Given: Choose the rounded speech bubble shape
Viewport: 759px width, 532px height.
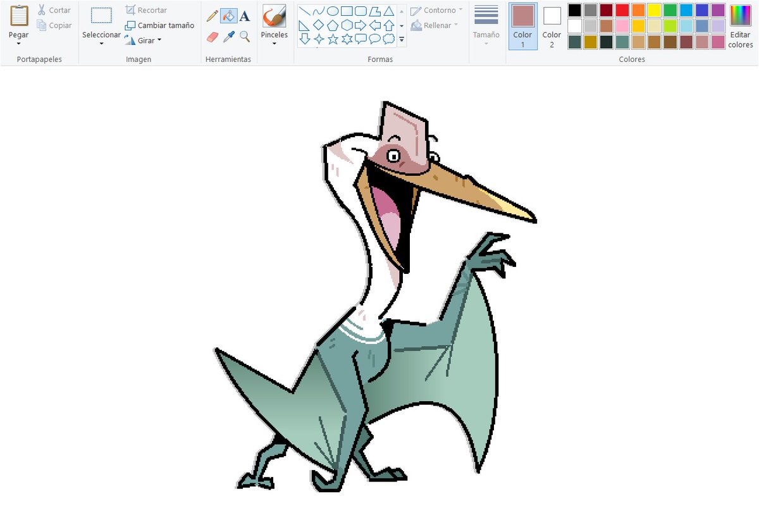Looking at the screenshot, I should 374,38.
